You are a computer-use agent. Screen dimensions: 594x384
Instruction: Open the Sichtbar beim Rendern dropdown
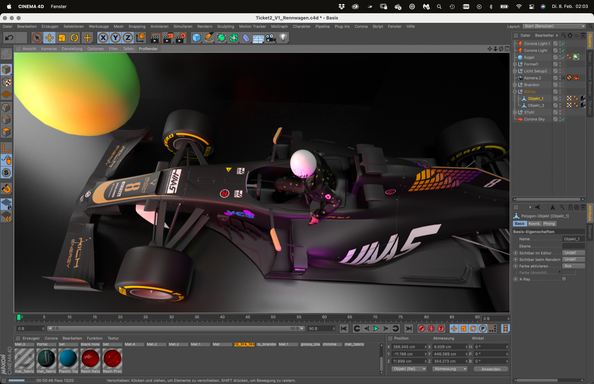click(x=574, y=259)
